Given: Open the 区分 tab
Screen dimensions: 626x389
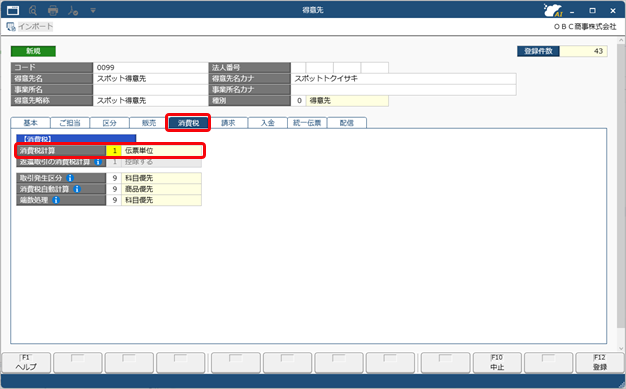Looking at the screenshot, I should click(109, 123).
